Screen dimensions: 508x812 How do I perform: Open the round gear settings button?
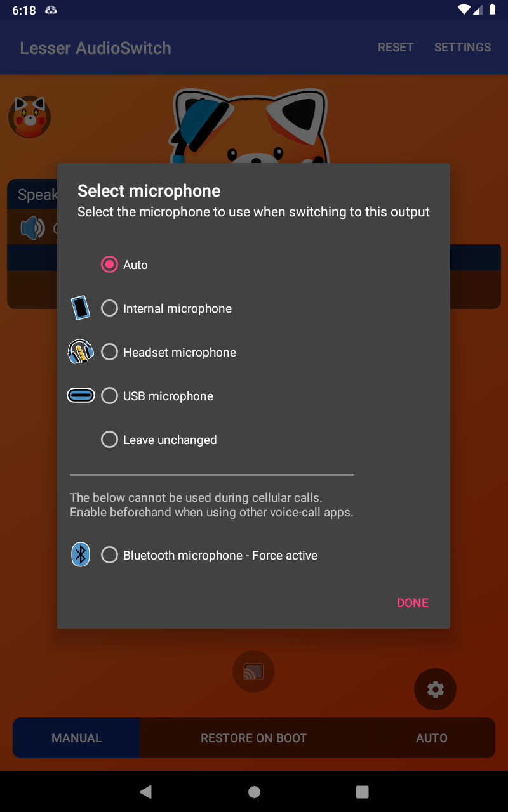click(x=435, y=689)
